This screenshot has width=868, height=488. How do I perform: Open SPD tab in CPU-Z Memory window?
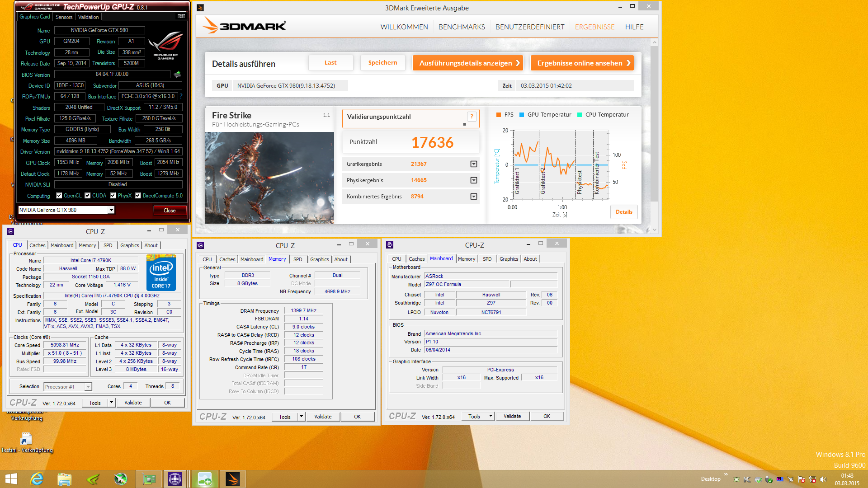[x=297, y=259]
